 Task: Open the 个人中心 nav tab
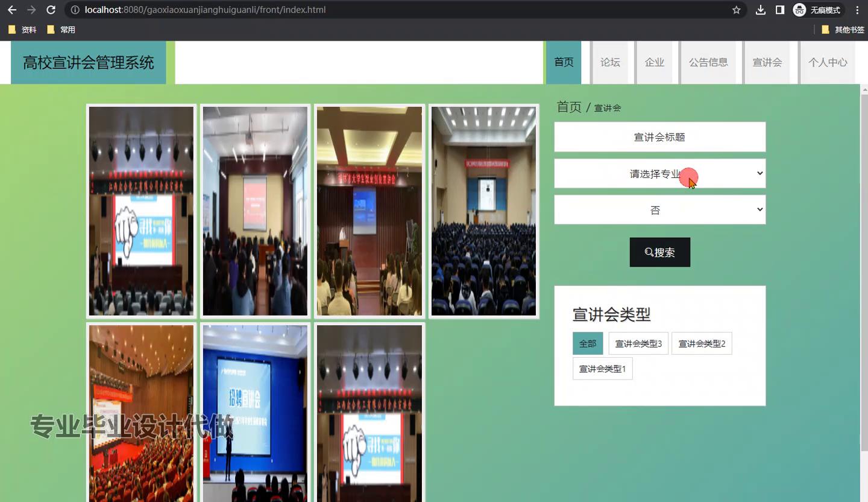828,62
